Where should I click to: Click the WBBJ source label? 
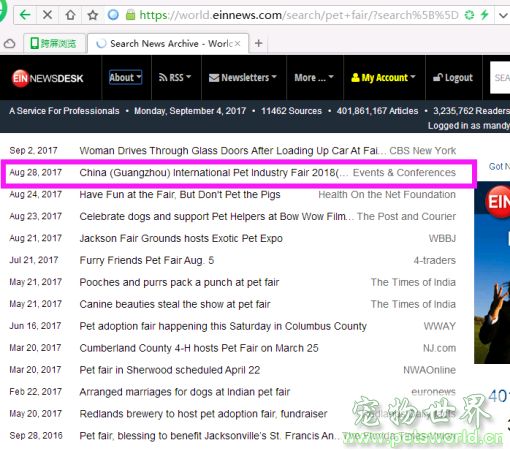442,239
